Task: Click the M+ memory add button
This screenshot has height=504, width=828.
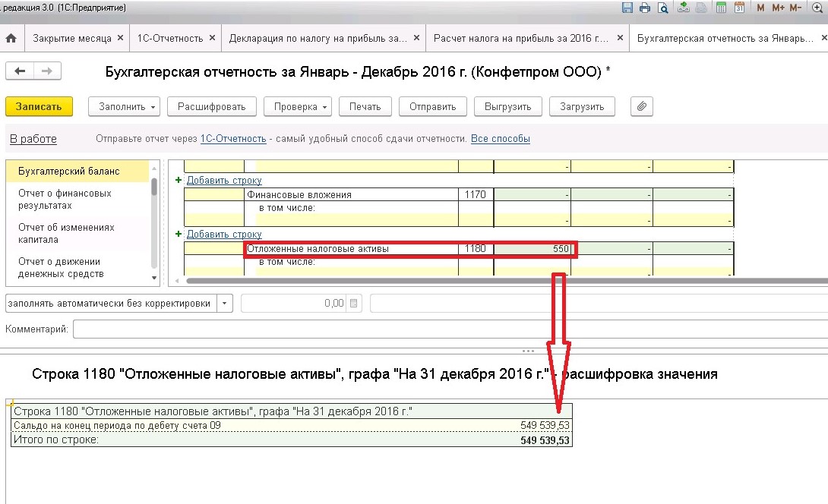Action: click(x=778, y=8)
